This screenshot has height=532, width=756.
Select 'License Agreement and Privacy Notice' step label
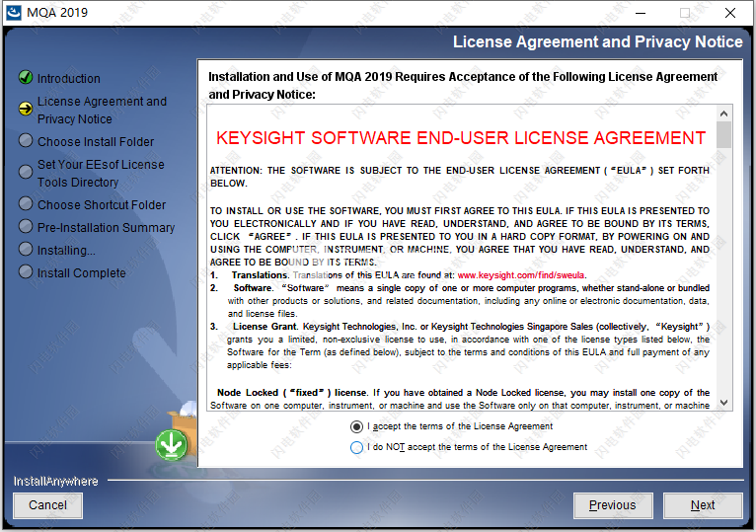(x=103, y=111)
